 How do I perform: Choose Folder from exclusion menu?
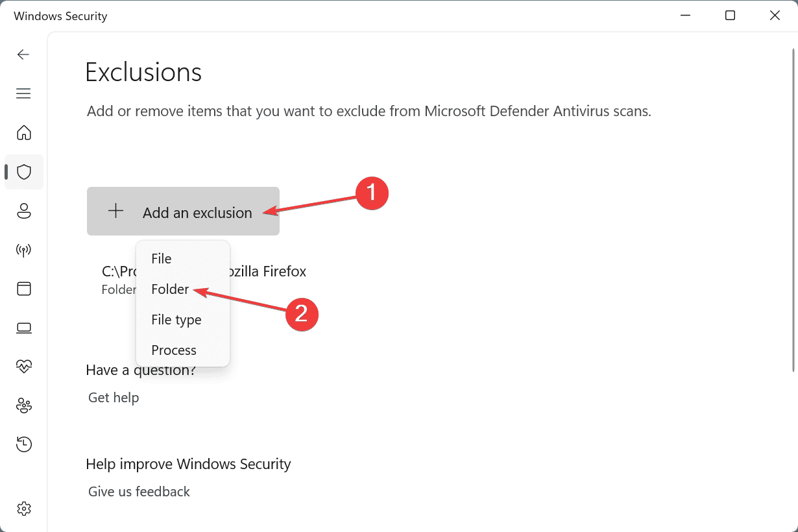(x=170, y=289)
